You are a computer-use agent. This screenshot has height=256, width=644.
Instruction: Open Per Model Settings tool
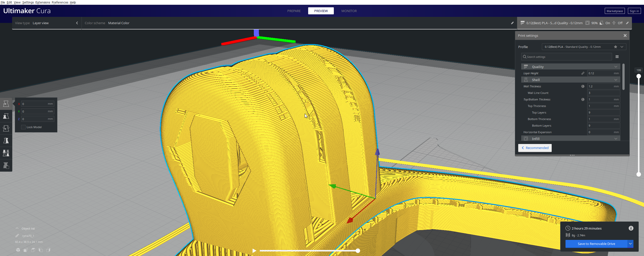pos(6,153)
